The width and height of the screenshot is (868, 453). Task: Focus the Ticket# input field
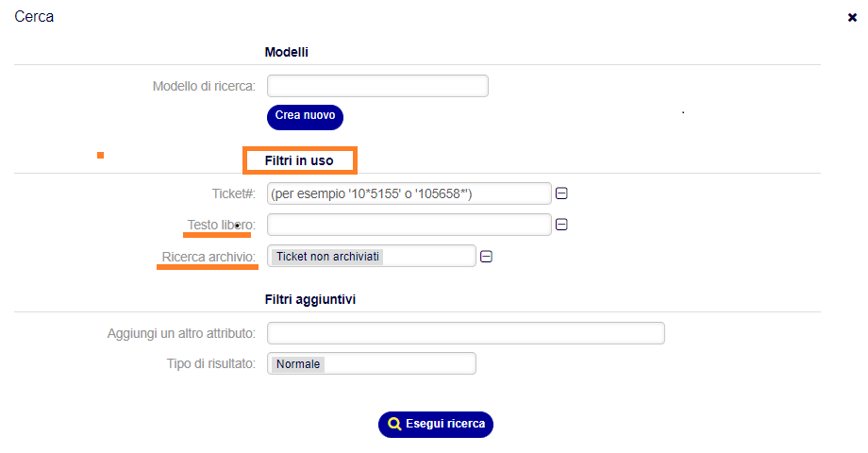tap(409, 193)
